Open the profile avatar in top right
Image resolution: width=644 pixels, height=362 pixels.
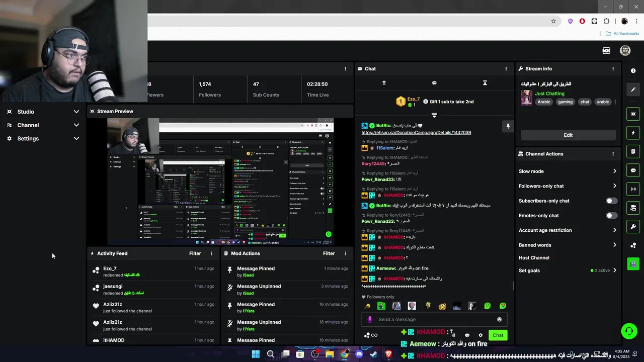[x=625, y=51]
